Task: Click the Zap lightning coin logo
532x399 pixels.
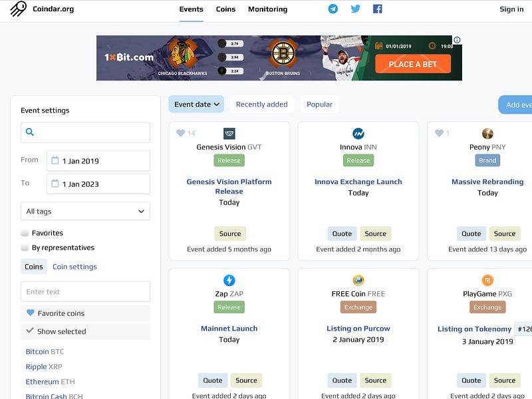Action: [x=229, y=280]
